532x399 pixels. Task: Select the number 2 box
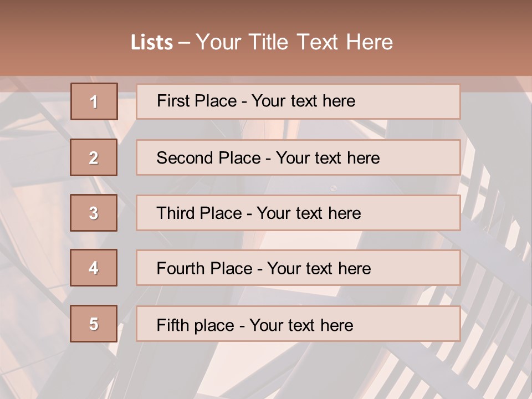94,157
